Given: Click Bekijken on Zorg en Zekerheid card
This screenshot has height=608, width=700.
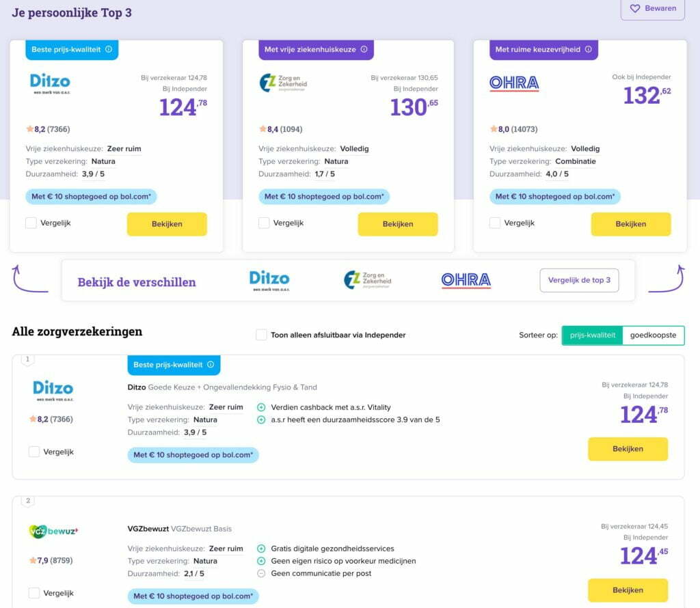Looking at the screenshot, I should click(398, 224).
